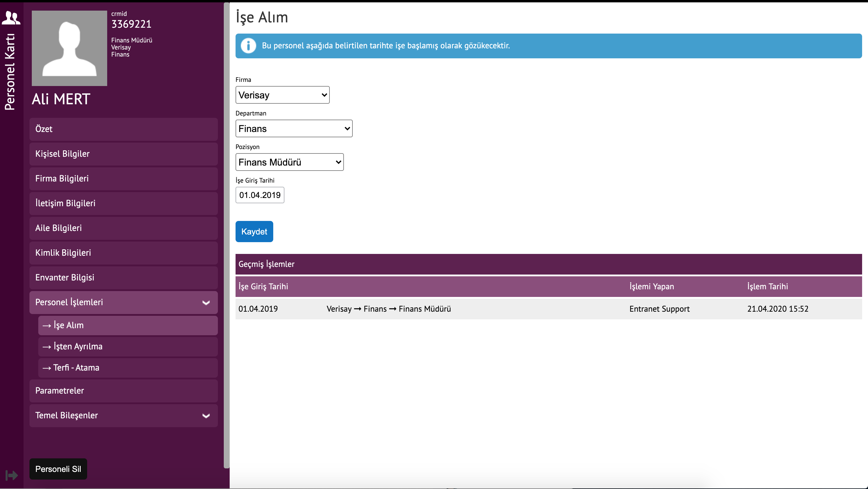Click Ali MERT profile photo placeholder
868x489 pixels.
(69, 48)
